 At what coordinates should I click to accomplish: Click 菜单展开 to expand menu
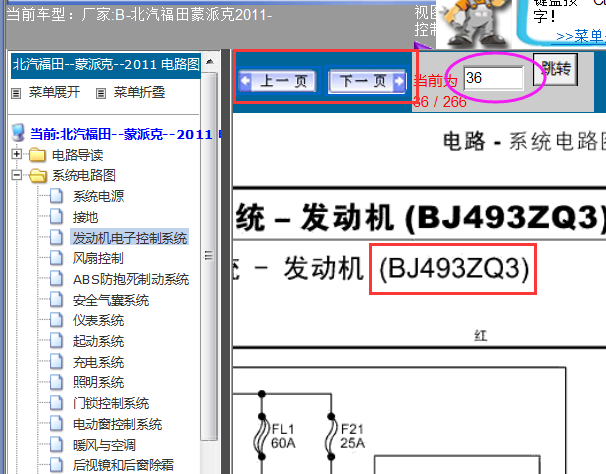click(54, 92)
